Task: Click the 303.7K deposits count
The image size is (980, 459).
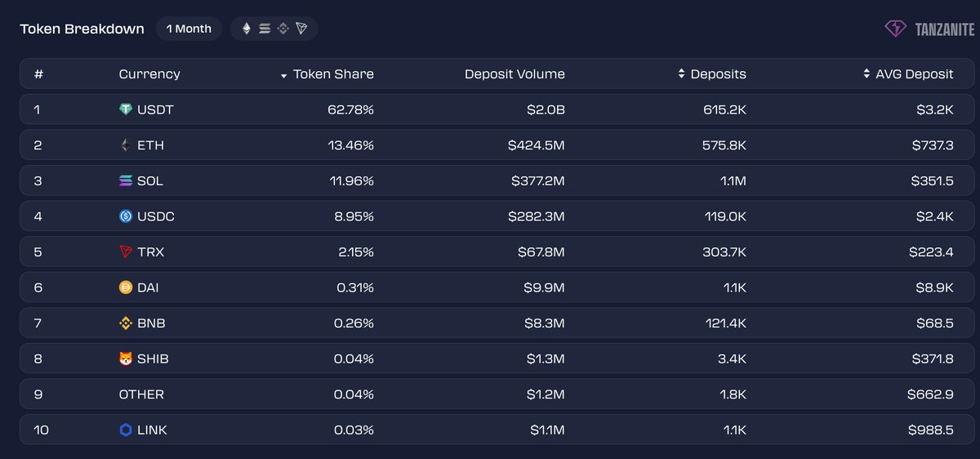Action: (x=724, y=252)
